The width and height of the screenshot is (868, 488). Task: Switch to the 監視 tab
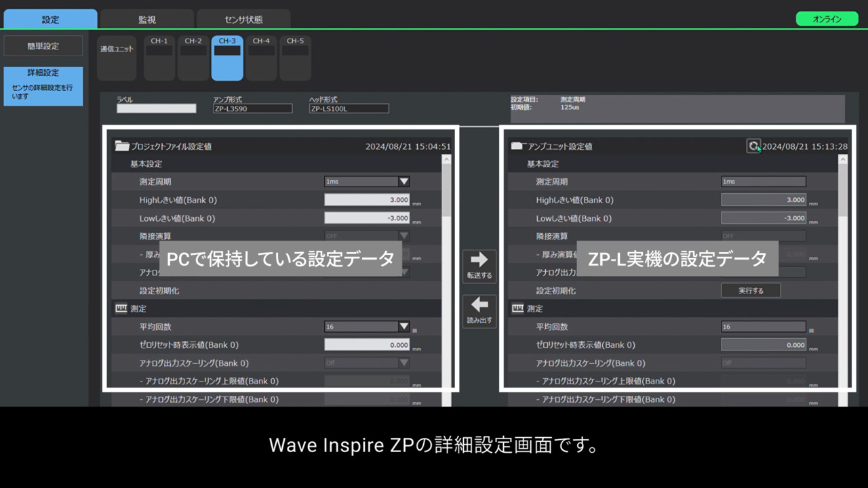(x=147, y=19)
